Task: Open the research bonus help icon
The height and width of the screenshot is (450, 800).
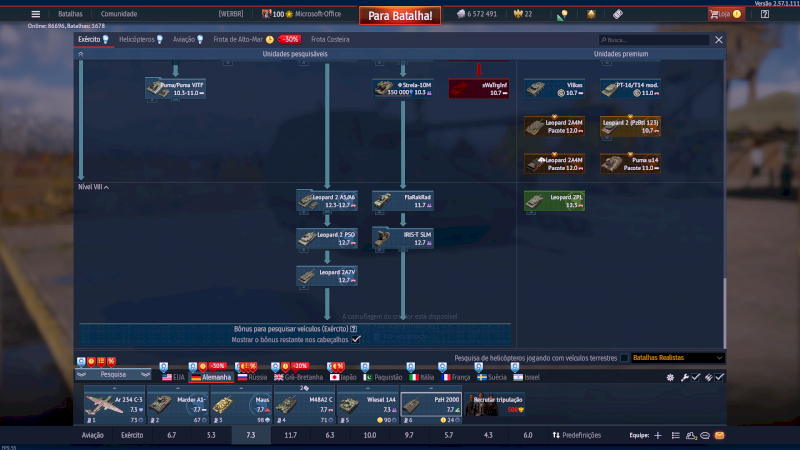Action: tap(354, 329)
